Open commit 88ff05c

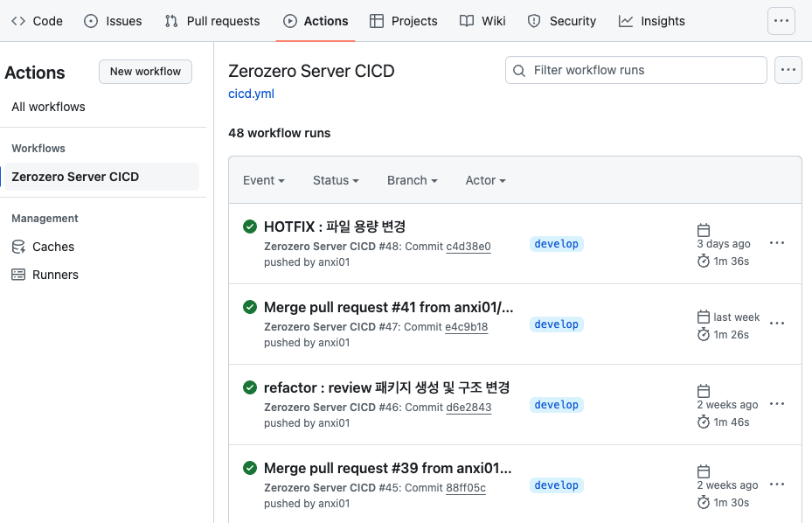(466, 488)
